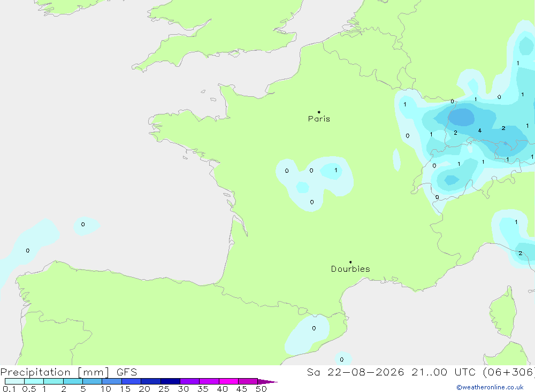This screenshot has width=535, height=392.
Task: Pick the 2–5 mm legend swatch
Action: pos(73,381)
